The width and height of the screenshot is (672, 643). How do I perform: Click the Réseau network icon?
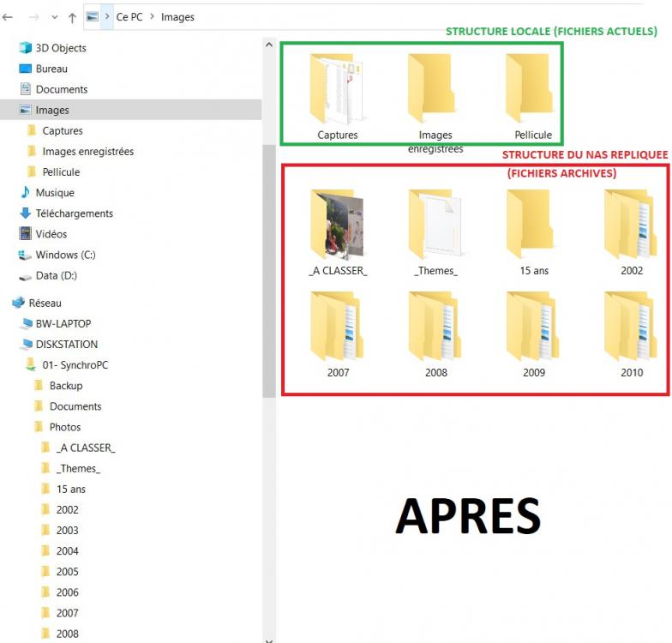coord(19,303)
